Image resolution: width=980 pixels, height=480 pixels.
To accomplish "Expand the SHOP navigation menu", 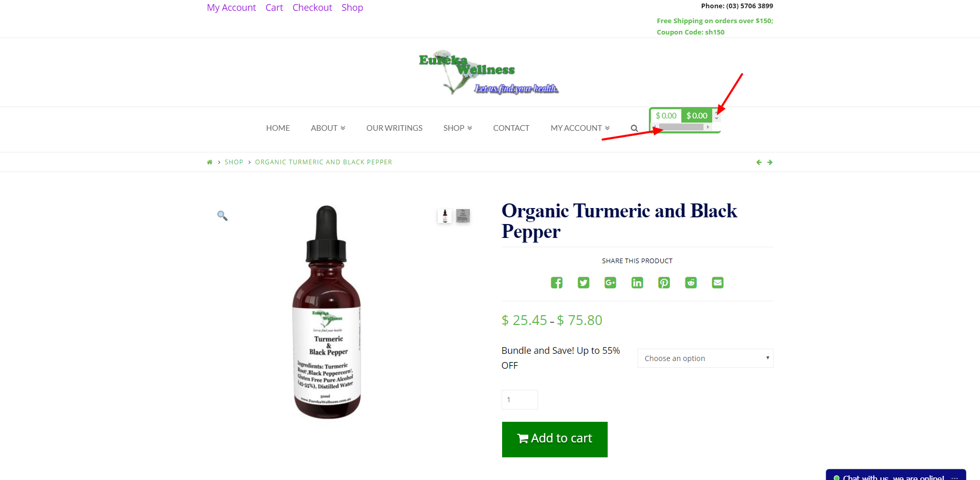I will 458,128.
